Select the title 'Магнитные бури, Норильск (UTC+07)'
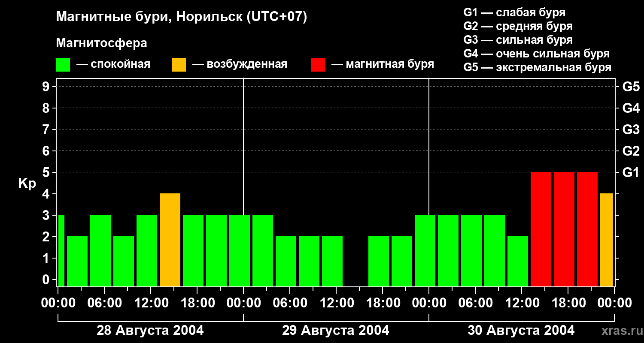Image resolution: width=644 pixels, height=343 pixels. pyautogui.click(x=182, y=17)
